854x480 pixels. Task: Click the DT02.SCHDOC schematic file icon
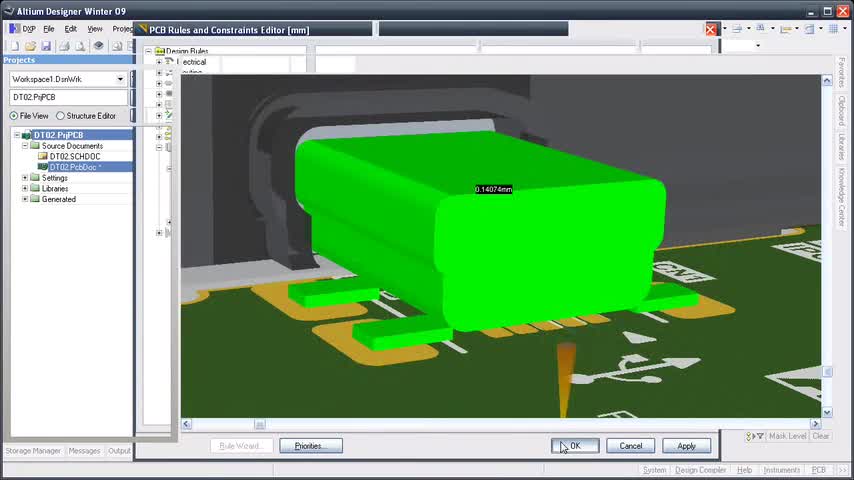click(x=43, y=156)
